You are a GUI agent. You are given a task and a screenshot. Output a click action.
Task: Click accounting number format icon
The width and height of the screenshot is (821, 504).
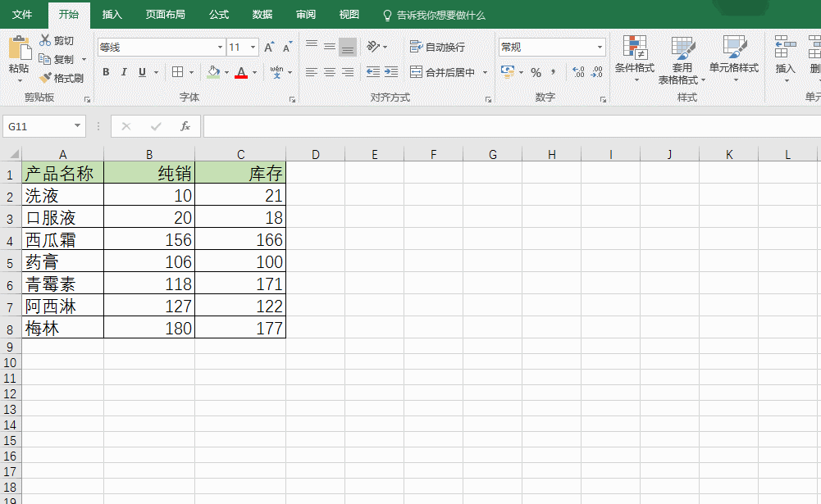(508, 72)
